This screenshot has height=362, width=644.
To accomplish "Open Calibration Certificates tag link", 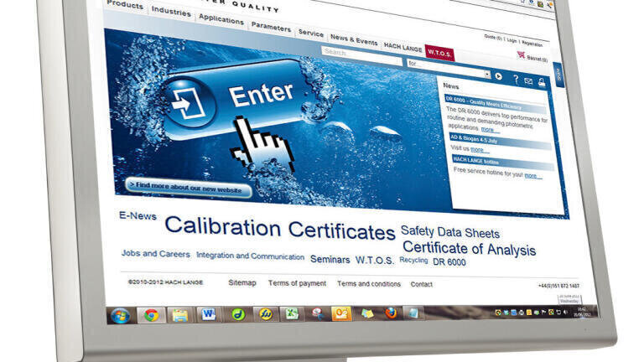I will tap(280, 228).
